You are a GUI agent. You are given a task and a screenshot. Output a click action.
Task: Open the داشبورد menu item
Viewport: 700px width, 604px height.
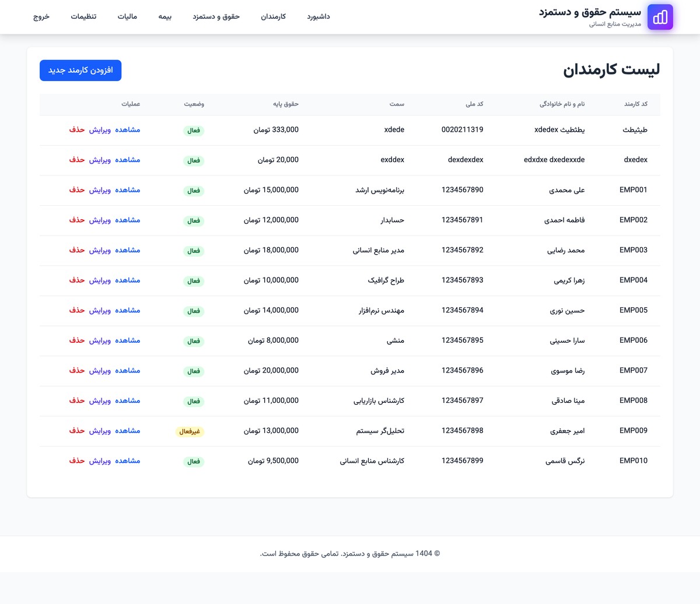[318, 16]
